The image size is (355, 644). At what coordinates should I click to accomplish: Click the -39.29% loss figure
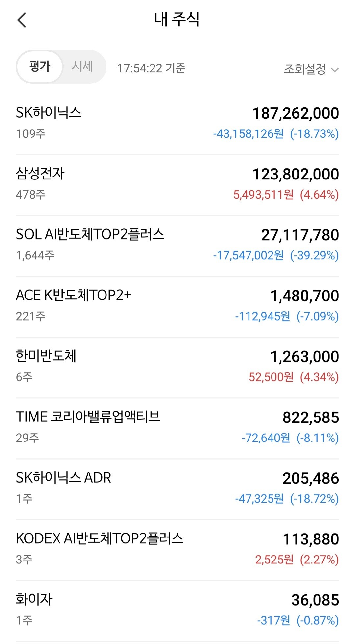coord(314,255)
